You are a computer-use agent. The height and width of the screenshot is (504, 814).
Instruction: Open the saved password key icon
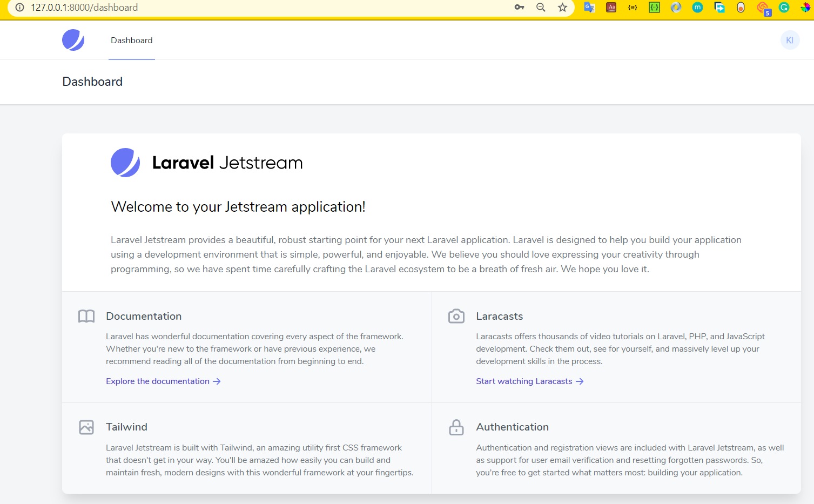click(x=519, y=8)
